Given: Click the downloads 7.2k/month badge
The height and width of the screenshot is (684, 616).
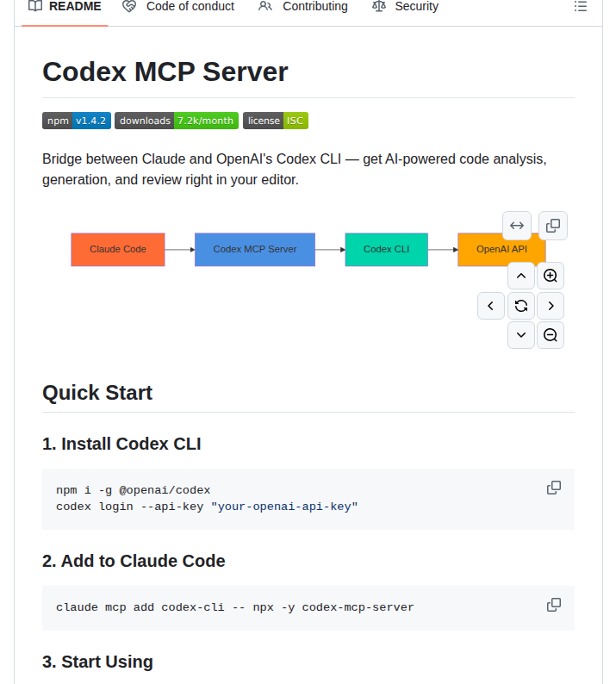Looking at the screenshot, I should pyautogui.click(x=177, y=121).
